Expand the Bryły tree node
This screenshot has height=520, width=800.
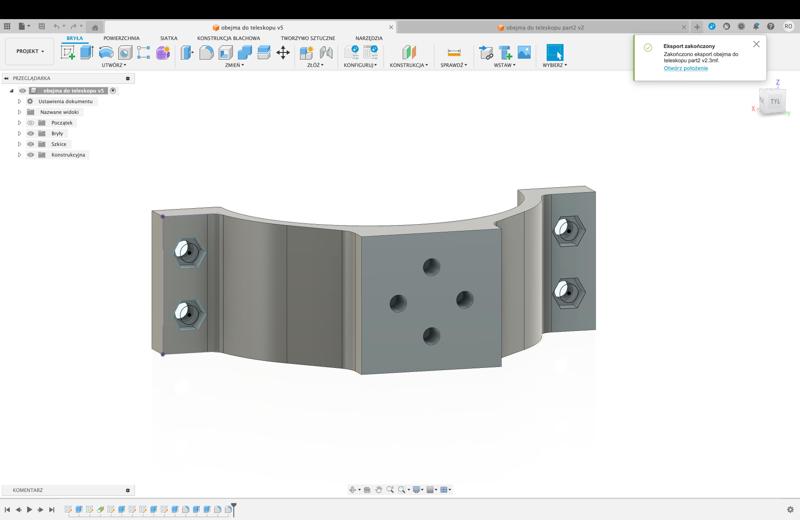[x=19, y=134]
